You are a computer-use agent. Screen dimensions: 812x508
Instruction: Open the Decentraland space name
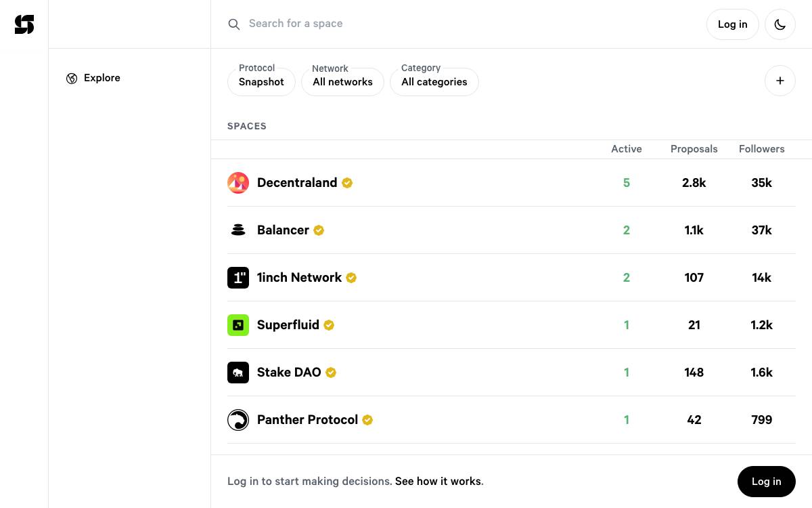click(297, 183)
